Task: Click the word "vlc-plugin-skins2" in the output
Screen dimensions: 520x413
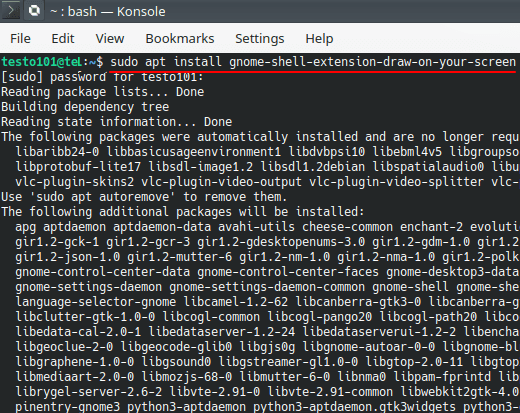Action: [75, 182]
